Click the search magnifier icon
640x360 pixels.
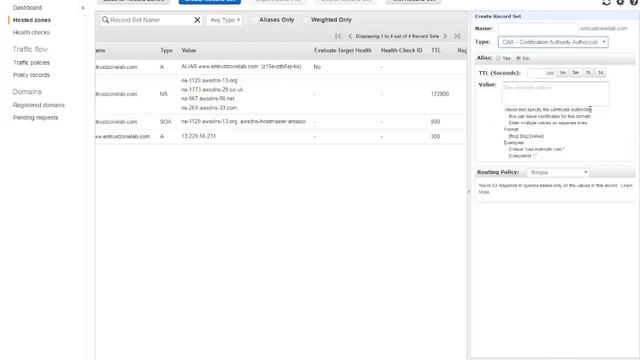click(x=105, y=20)
